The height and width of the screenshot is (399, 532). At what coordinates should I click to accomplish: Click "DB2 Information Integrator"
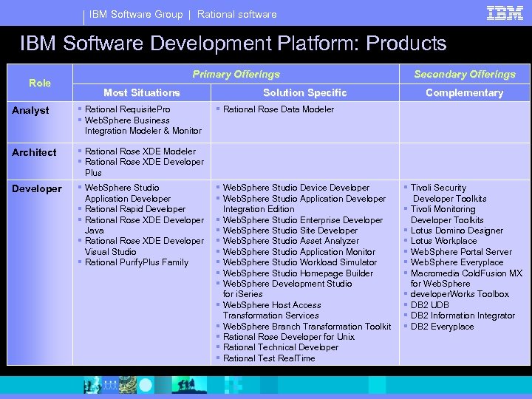[x=463, y=316]
